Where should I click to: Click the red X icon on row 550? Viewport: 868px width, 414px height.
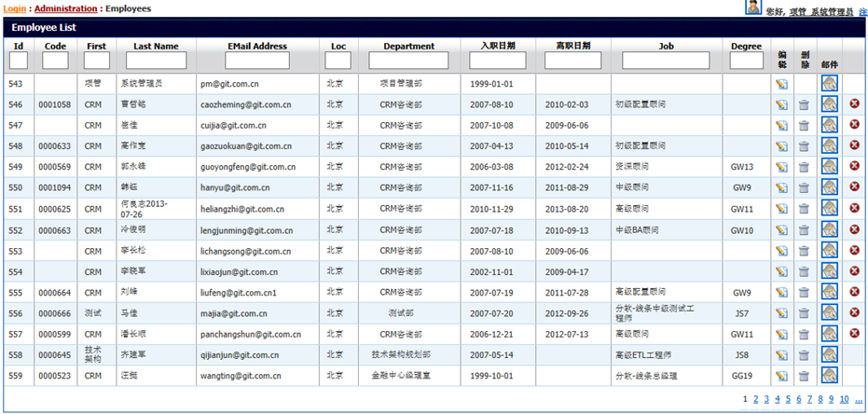(x=855, y=186)
